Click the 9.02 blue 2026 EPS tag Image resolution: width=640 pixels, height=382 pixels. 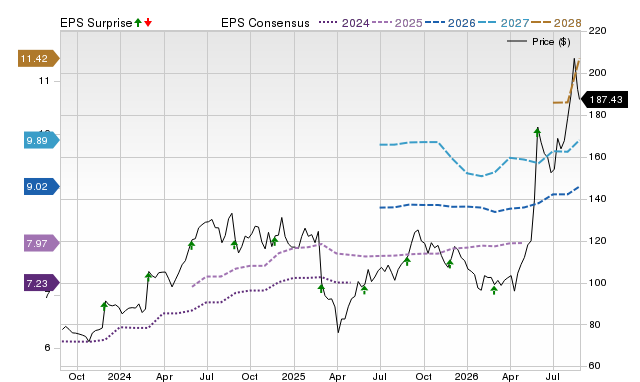tap(42, 187)
